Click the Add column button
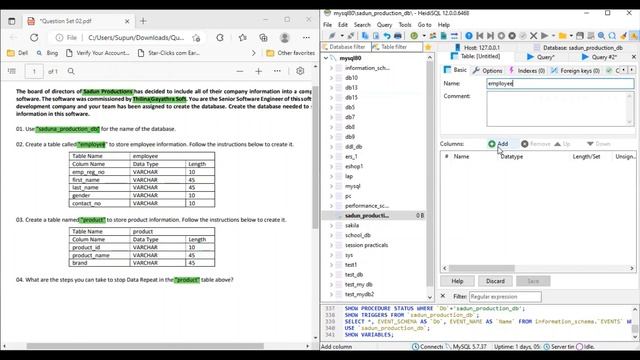The image size is (640, 360). 498,144
